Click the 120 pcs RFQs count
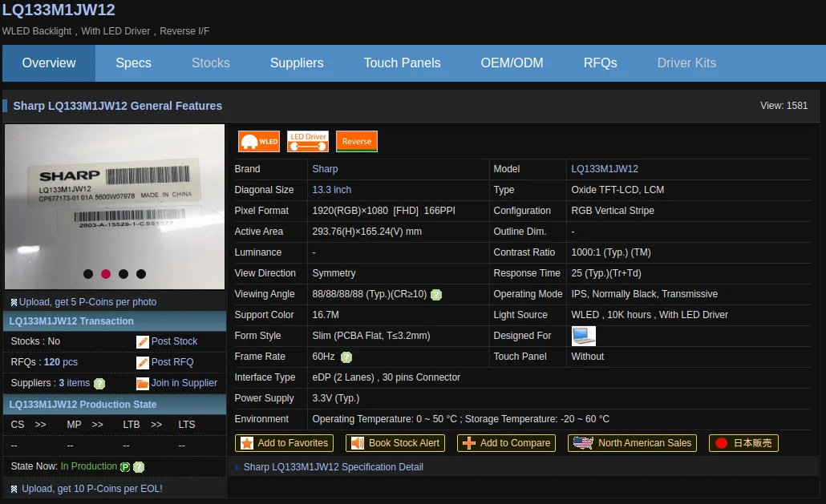The image size is (826, 504). point(61,362)
